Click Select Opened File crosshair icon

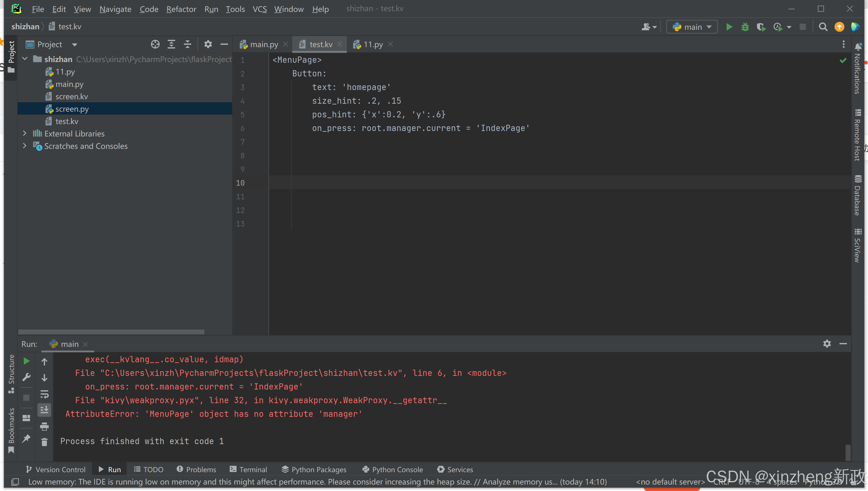click(x=155, y=44)
